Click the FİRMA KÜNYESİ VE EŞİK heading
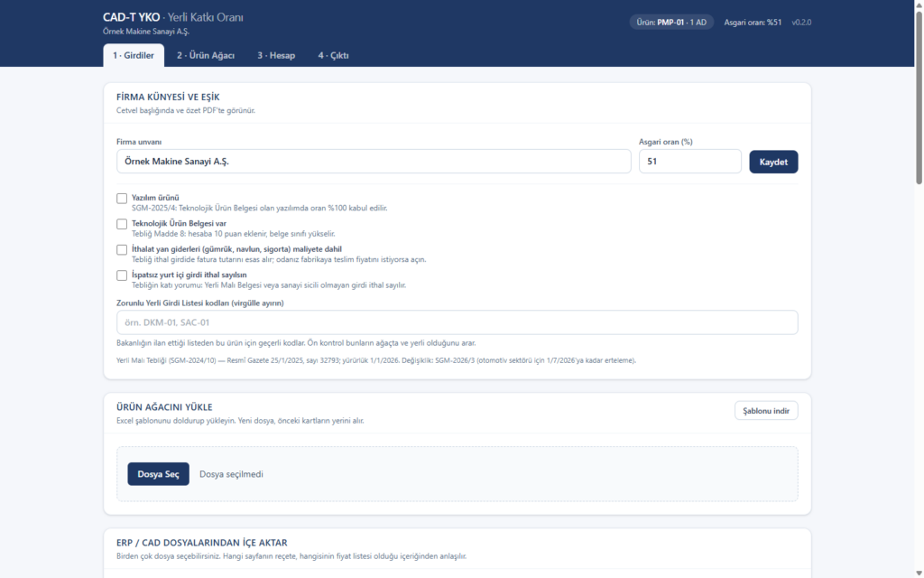Viewport: 924px width, 578px height. (x=168, y=97)
